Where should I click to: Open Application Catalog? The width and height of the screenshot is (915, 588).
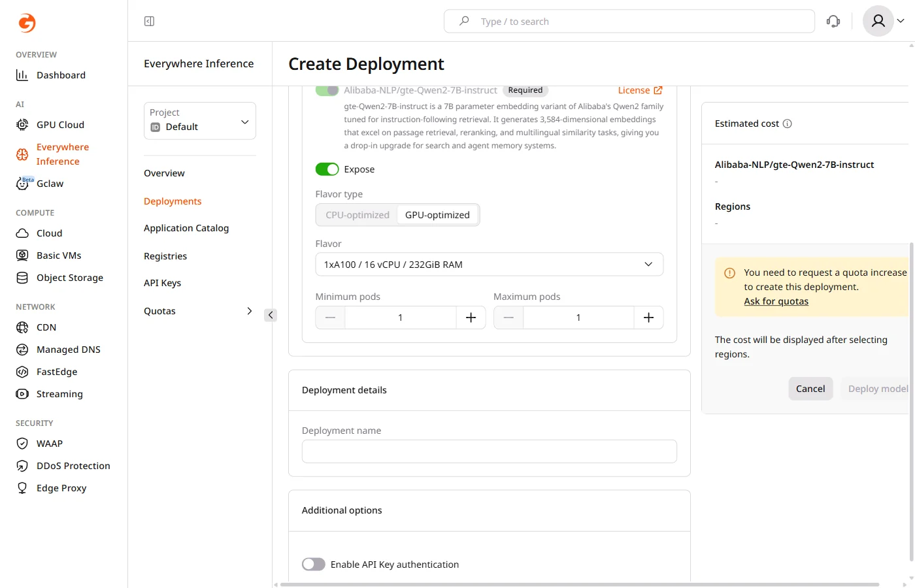(186, 228)
